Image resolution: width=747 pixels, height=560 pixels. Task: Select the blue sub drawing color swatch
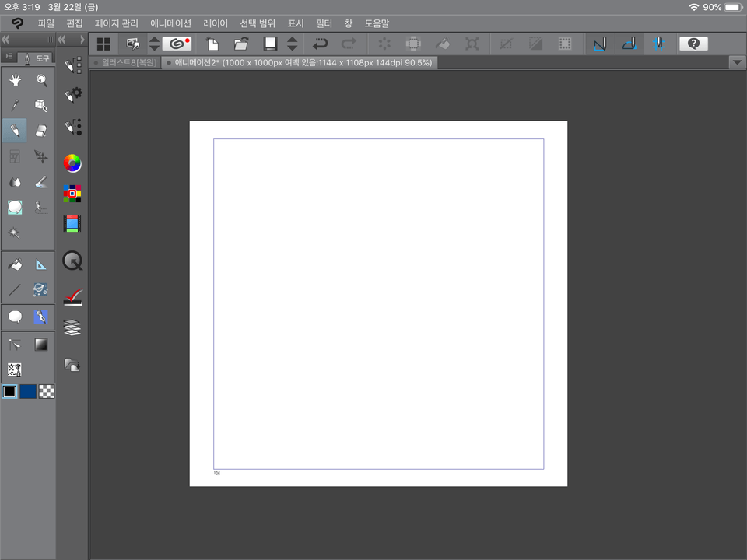[28, 391]
